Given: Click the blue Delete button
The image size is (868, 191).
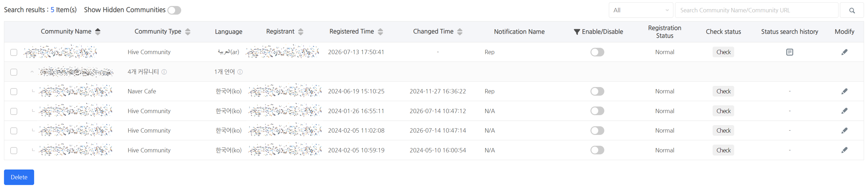Looking at the screenshot, I should click(x=19, y=177).
